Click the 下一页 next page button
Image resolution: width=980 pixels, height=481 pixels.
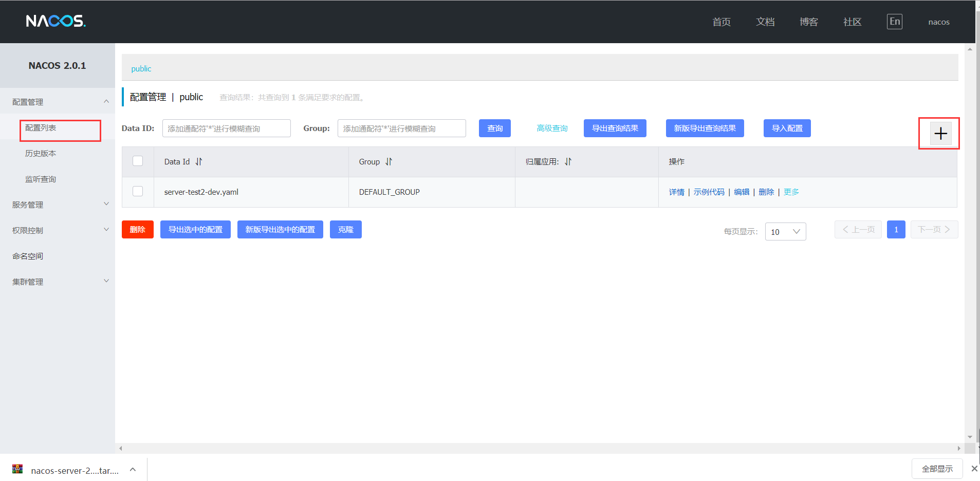pyautogui.click(x=934, y=230)
